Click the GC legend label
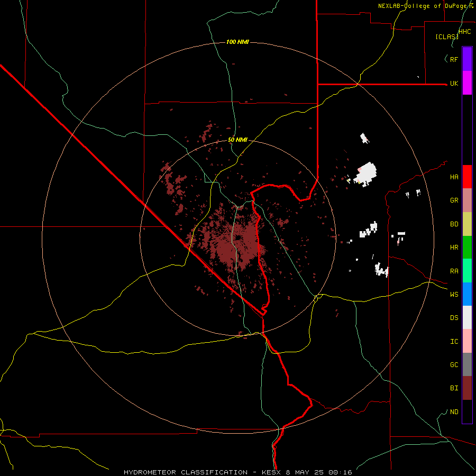This screenshot has width=476, height=476. [x=454, y=365]
